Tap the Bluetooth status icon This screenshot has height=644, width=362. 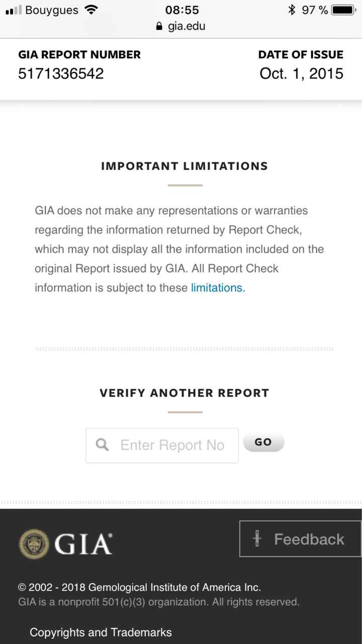click(x=291, y=10)
